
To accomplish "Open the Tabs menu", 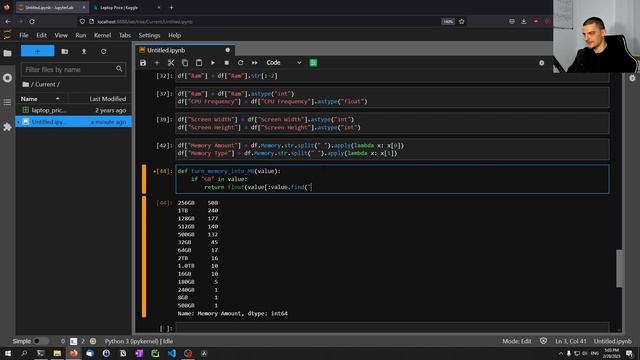I will [x=124, y=36].
